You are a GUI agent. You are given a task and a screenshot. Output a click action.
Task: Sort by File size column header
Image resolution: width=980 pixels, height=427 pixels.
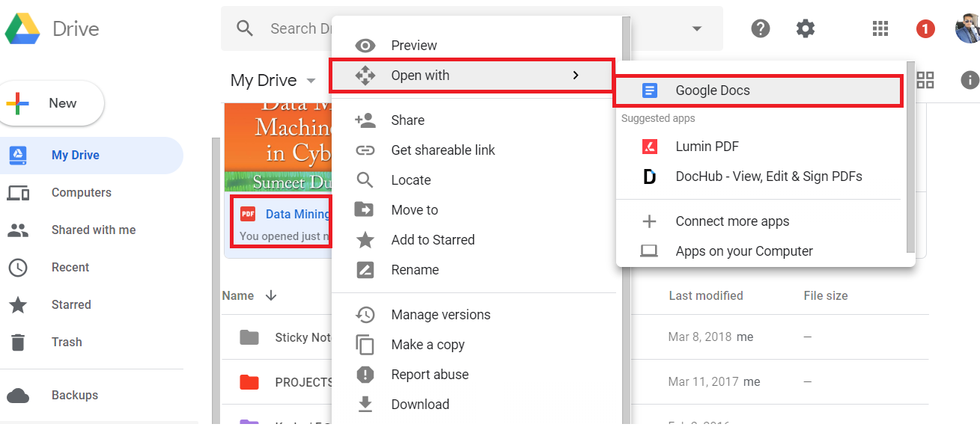(826, 296)
